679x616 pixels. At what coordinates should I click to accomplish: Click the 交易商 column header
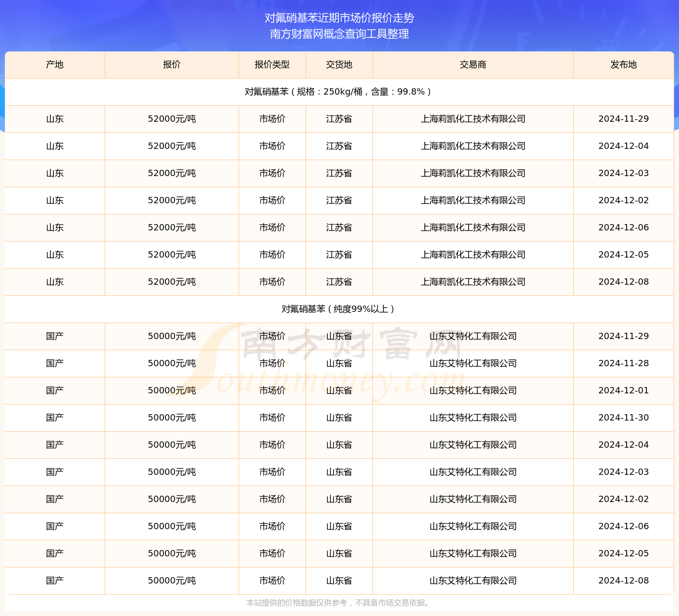[473, 65]
